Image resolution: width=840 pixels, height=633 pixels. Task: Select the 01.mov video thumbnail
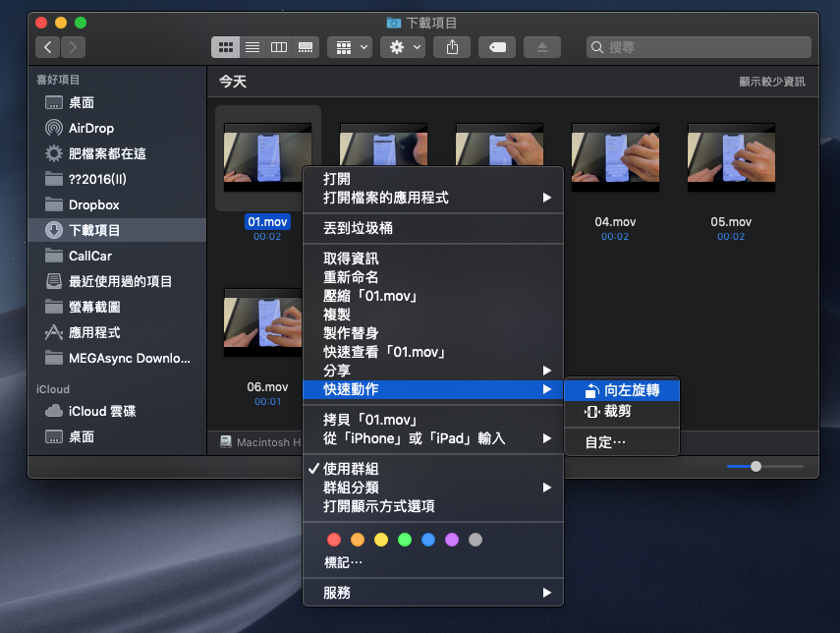click(268, 157)
